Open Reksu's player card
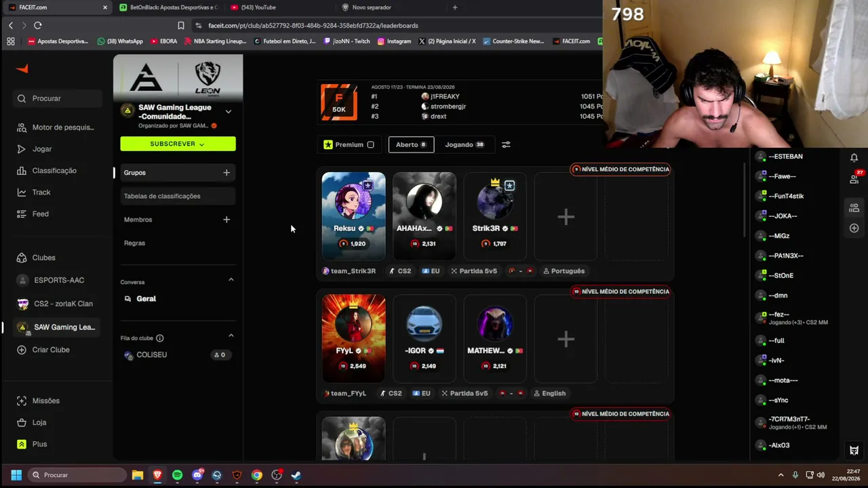The width and height of the screenshot is (868, 488). pos(353,216)
